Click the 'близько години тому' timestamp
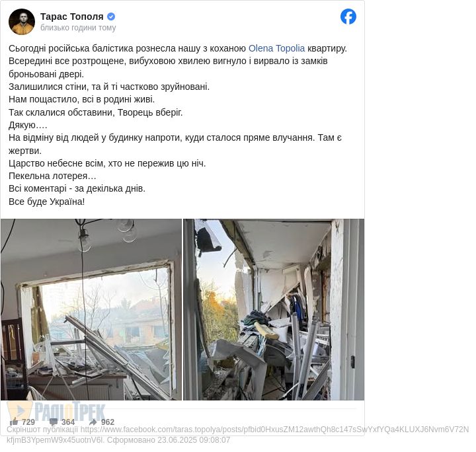The height and width of the screenshot is (452, 476). (x=78, y=28)
